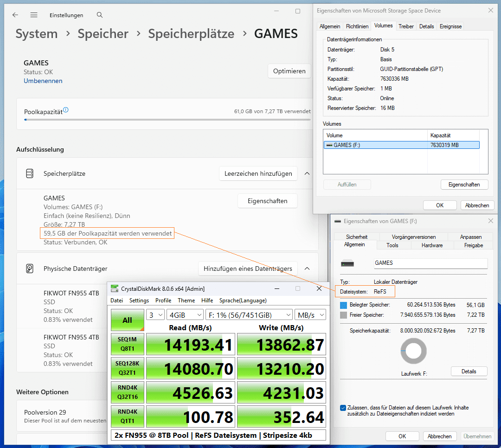Select GAMES (F:) row in Volumes list
Screen dimensions: 501x448
click(x=401, y=145)
